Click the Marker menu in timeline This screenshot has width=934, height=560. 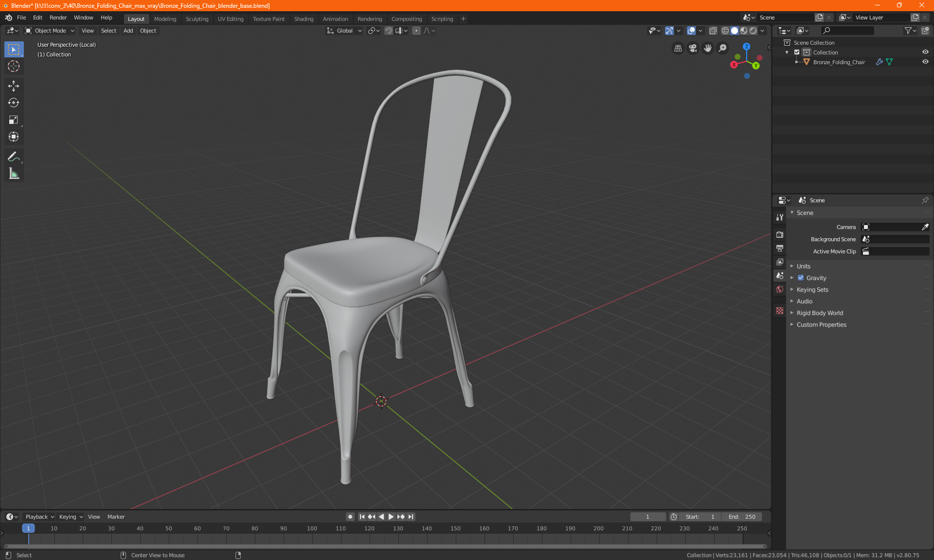click(x=116, y=517)
